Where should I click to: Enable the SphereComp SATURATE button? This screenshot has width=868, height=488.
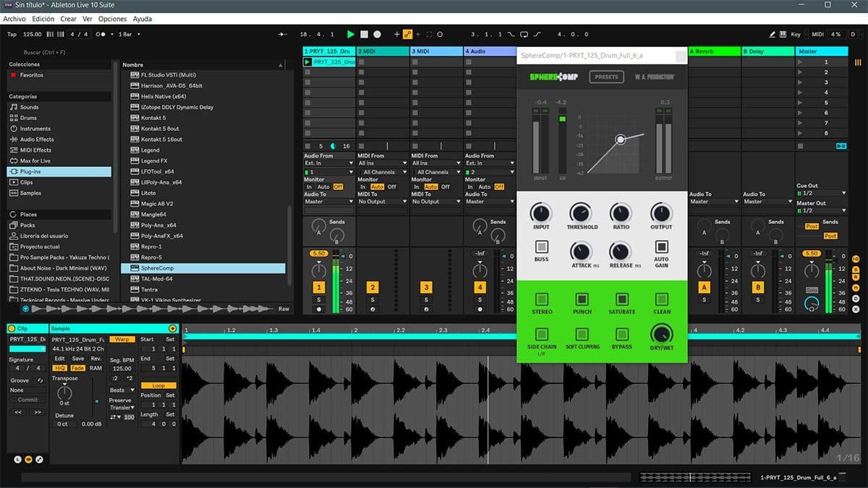(x=621, y=299)
